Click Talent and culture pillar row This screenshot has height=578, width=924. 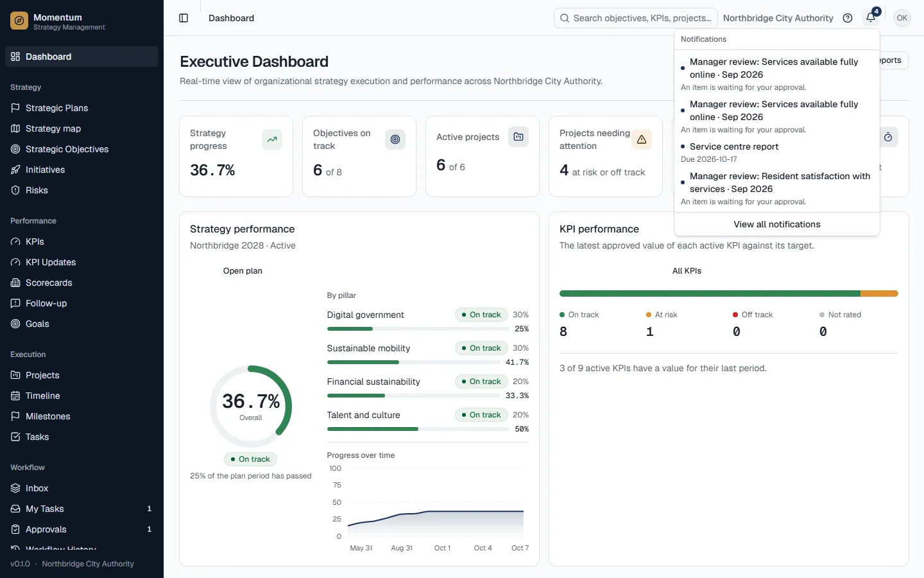point(428,421)
